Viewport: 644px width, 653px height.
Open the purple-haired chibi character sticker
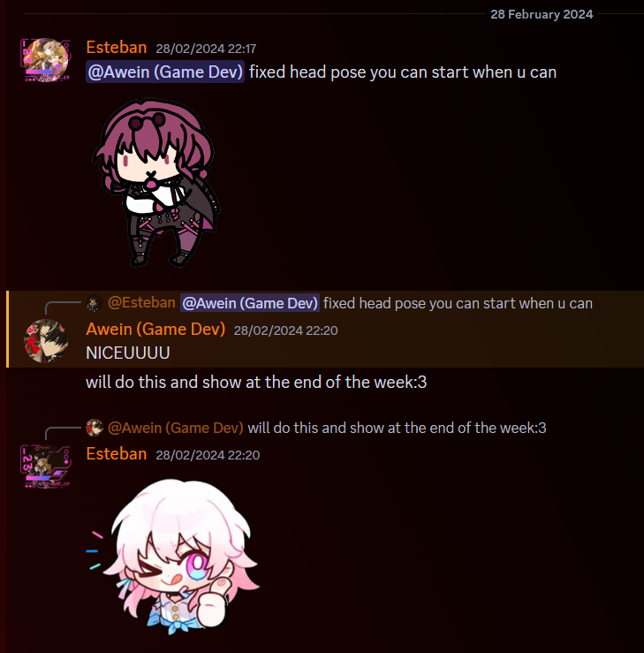click(x=156, y=182)
